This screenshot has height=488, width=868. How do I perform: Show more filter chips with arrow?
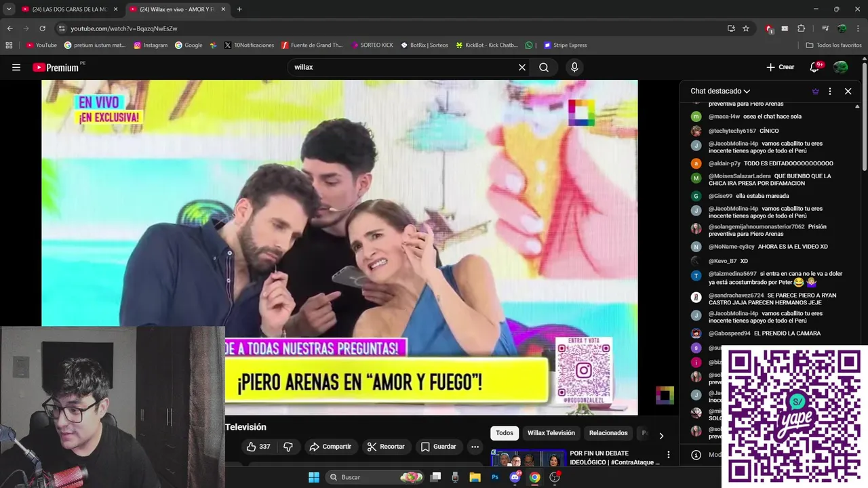pos(661,436)
